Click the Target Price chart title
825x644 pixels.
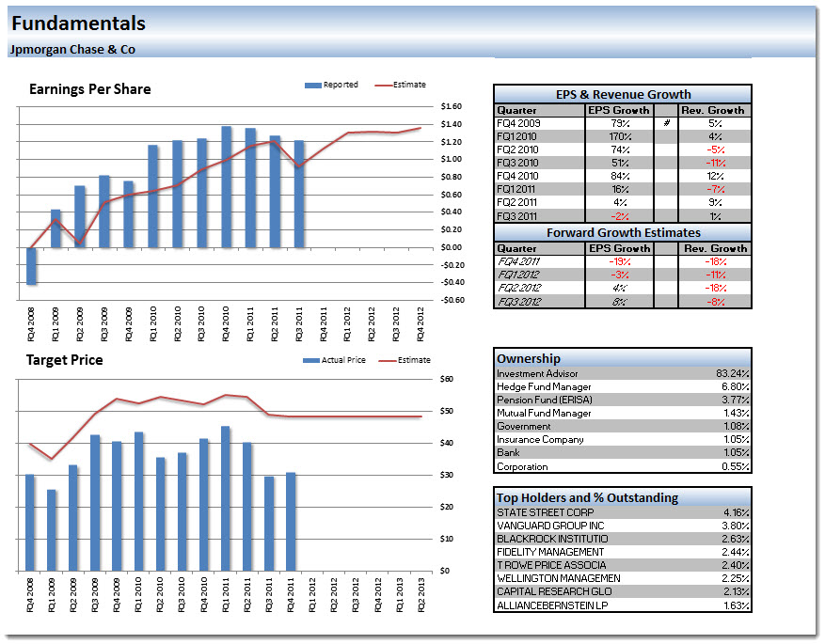click(65, 360)
